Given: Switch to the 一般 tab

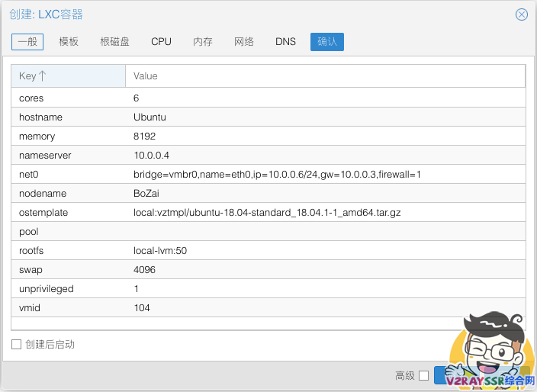Looking at the screenshot, I should pyautogui.click(x=27, y=41).
